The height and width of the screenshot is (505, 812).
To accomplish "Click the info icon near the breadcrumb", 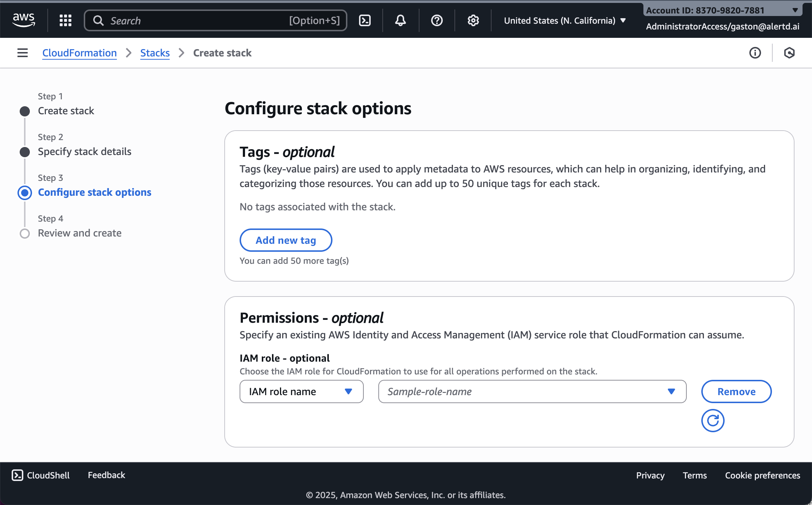I will pyautogui.click(x=755, y=53).
